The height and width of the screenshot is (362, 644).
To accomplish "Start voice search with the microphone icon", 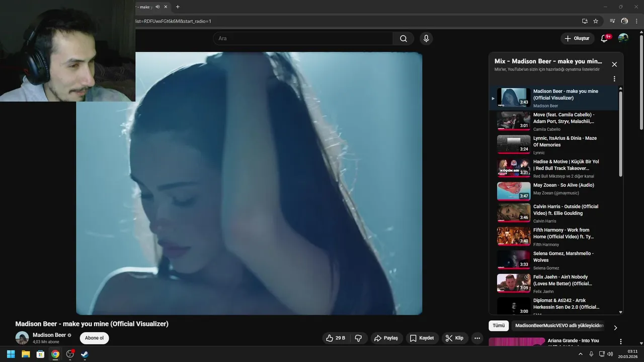I will pyautogui.click(x=426, y=39).
